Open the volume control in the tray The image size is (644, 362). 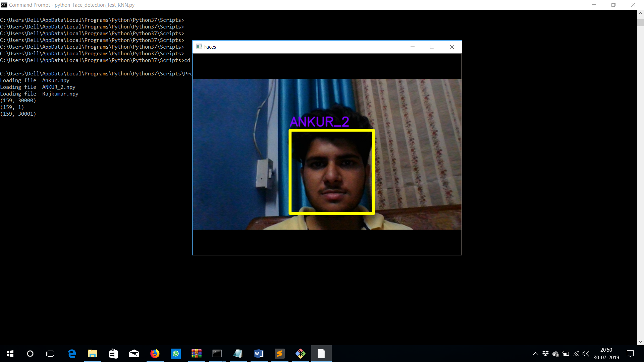click(x=586, y=354)
